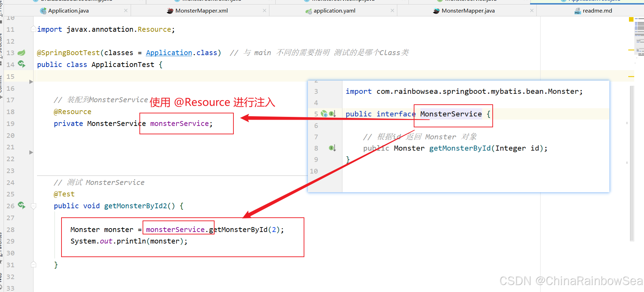Image resolution: width=644 pixels, height=292 pixels.
Task: Follow the Application class link on line 13
Action: pyautogui.click(x=169, y=53)
